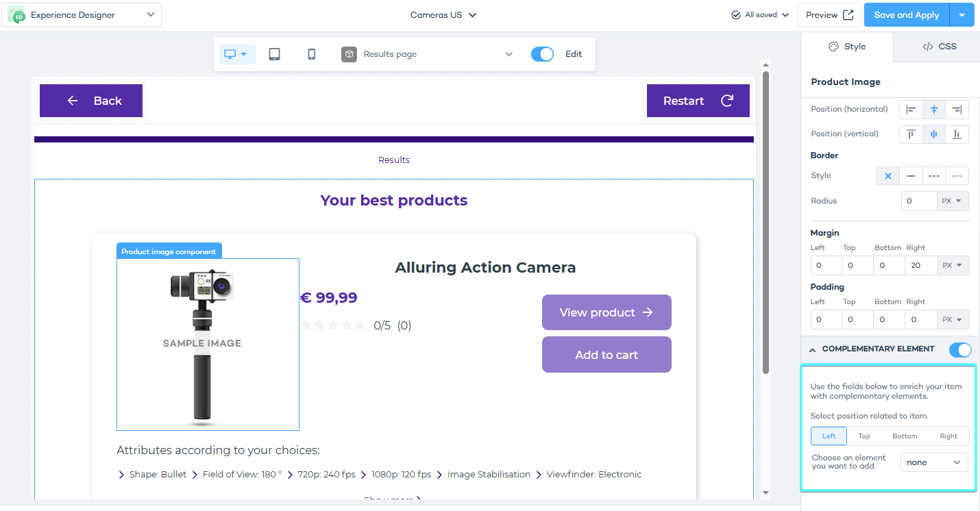
Task: Choose the solid border style
Action: coord(911,175)
